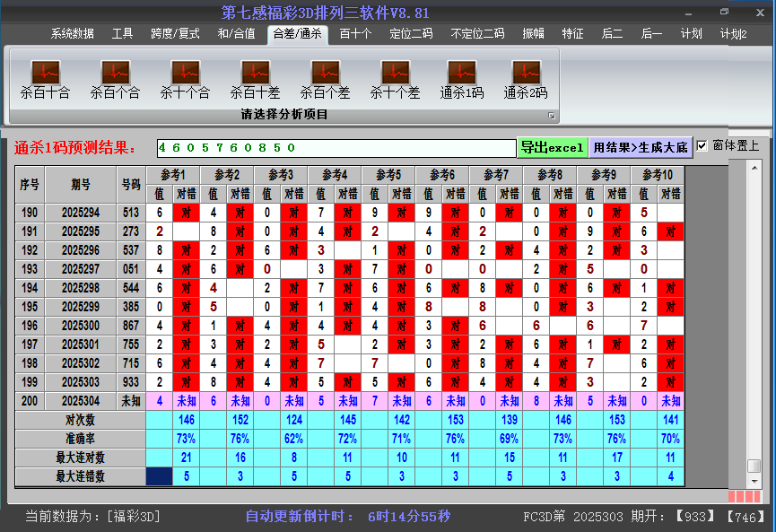Expand the 请选择分析项目 panel launcher

552,116
